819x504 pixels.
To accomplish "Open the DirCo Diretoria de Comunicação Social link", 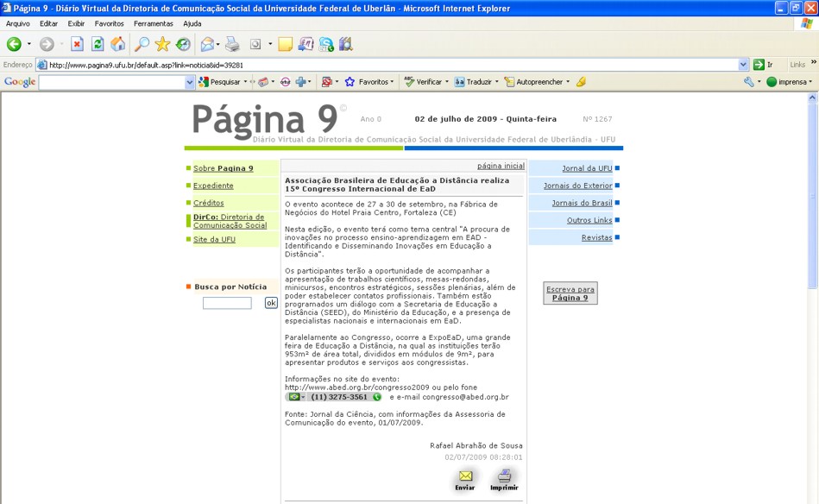I will [x=230, y=221].
